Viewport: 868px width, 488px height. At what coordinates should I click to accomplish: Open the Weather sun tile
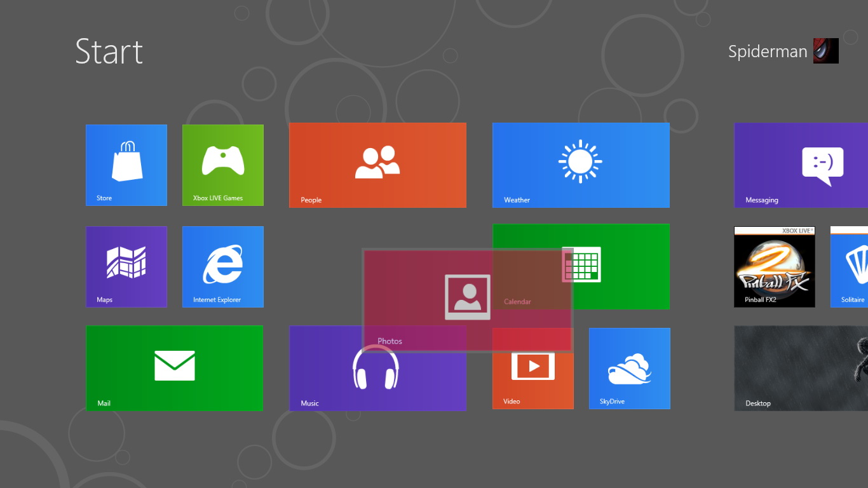coord(581,165)
